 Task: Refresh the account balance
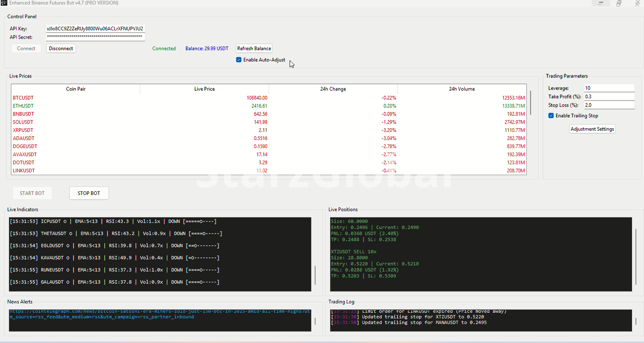pos(254,48)
